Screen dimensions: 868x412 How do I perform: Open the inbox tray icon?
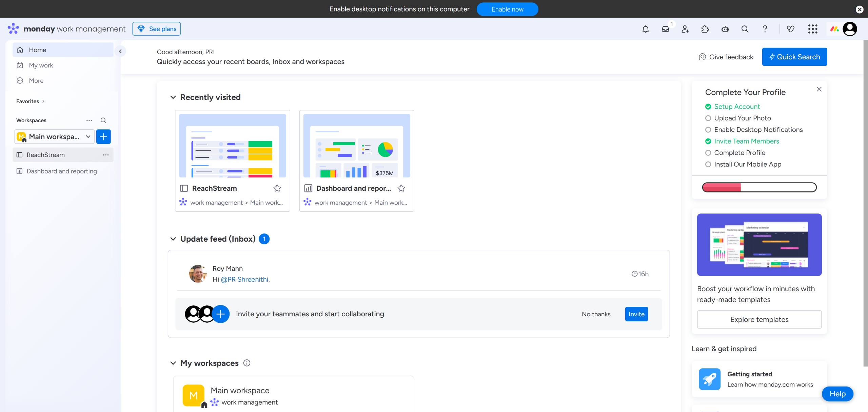tap(665, 29)
